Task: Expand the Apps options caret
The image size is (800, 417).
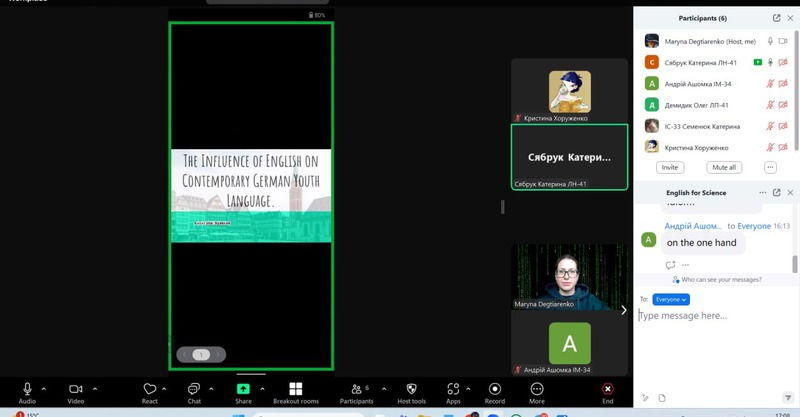Action: pyautogui.click(x=468, y=389)
